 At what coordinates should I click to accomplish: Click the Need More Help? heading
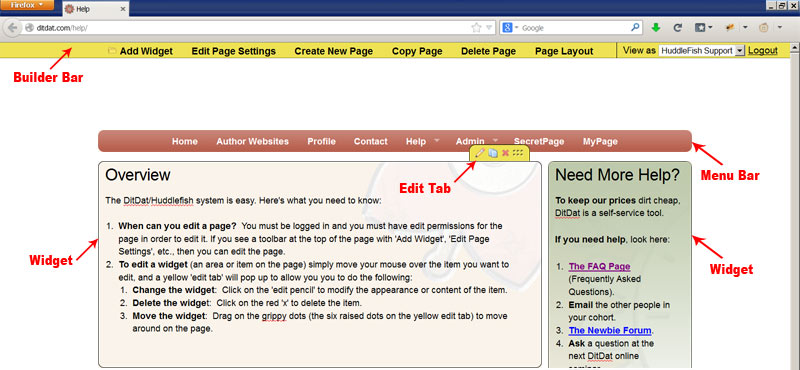(617, 175)
